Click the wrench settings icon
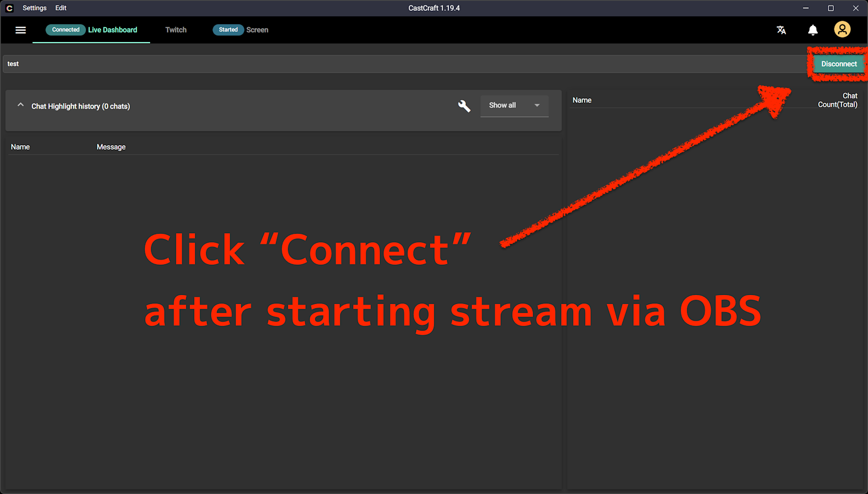This screenshot has height=494, width=868. (x=464, y=106)
